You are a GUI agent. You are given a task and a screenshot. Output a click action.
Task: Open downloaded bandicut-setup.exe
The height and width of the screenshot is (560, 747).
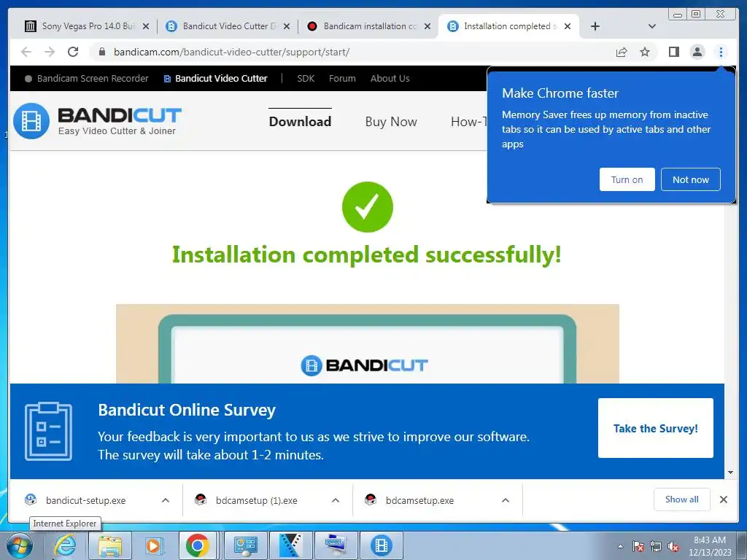(86, 500)
